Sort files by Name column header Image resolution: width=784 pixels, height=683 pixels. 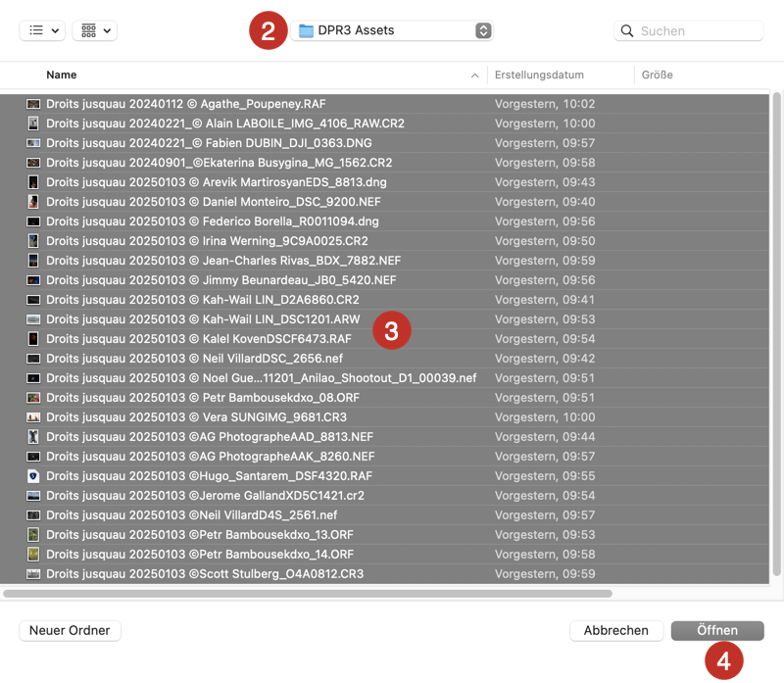pos(62,75)
